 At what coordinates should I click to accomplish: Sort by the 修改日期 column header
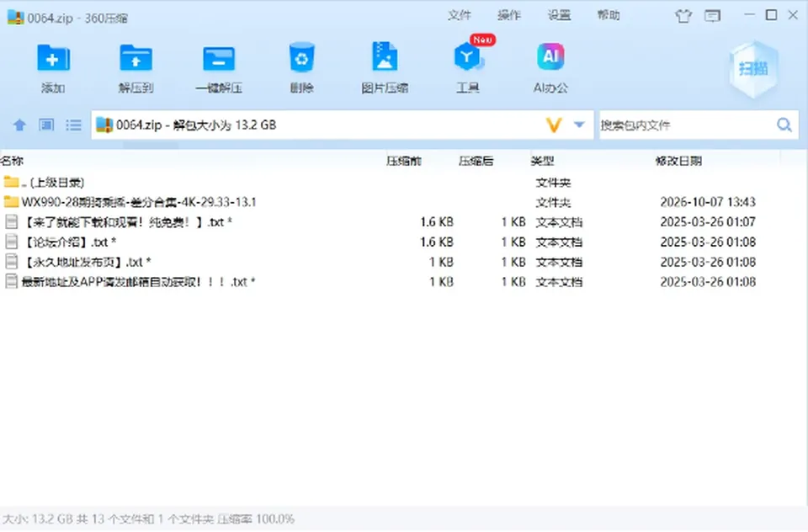pos(678,161)
